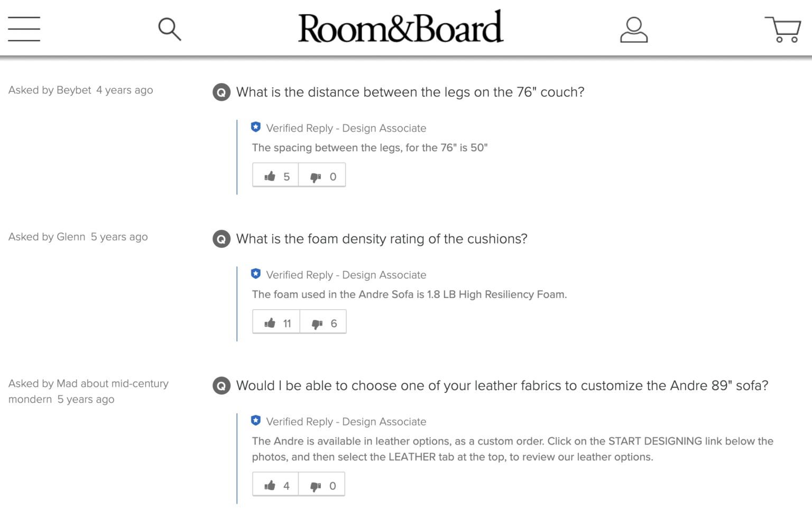Screen dimensions: 812x511
Task: Click the verified badge on the foam density reply
Action: pyautogui.click(x=256, y=274)
